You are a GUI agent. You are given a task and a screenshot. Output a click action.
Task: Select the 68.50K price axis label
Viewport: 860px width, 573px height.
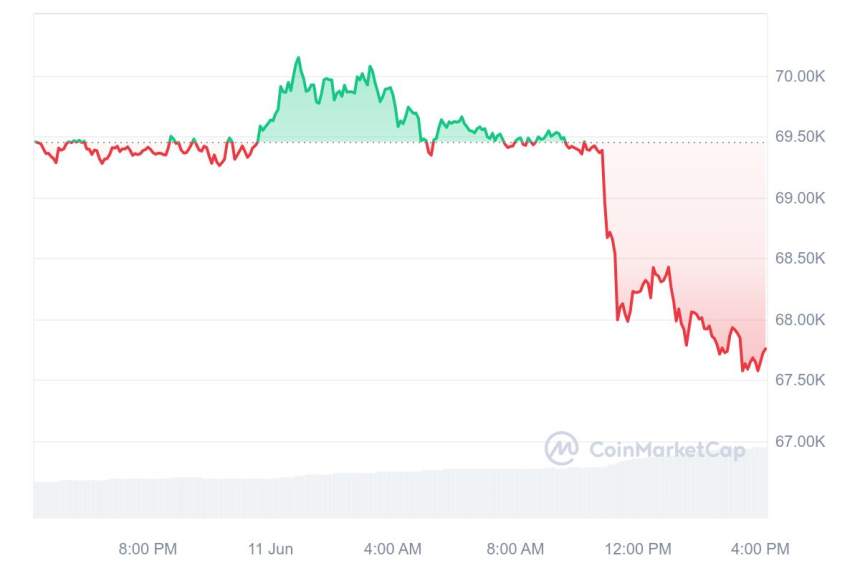click(x=798, y=258)
